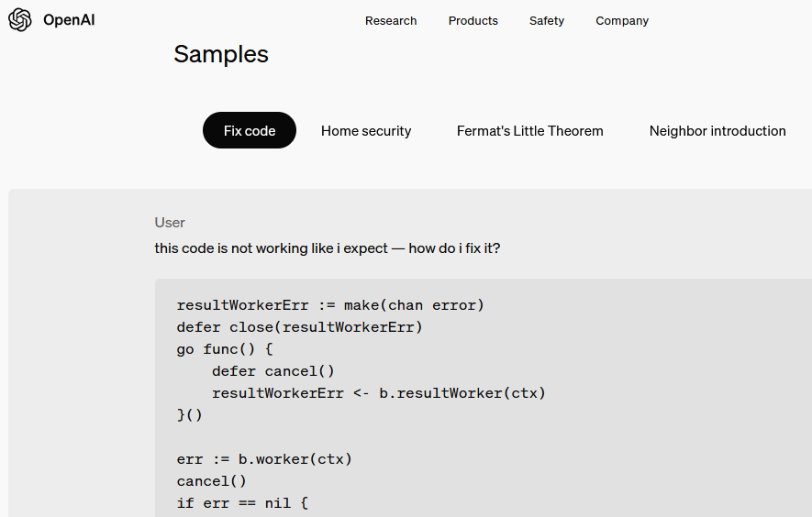The height and width of the screenshot is (517, 812).
Task: Click the Samples heading
Action: (x=221, y=54)
